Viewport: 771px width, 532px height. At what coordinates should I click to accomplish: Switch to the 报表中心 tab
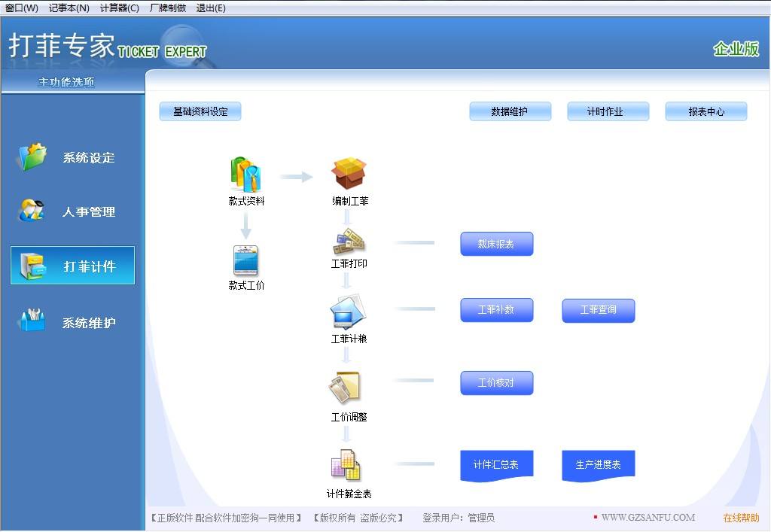(x=705, y=111)
